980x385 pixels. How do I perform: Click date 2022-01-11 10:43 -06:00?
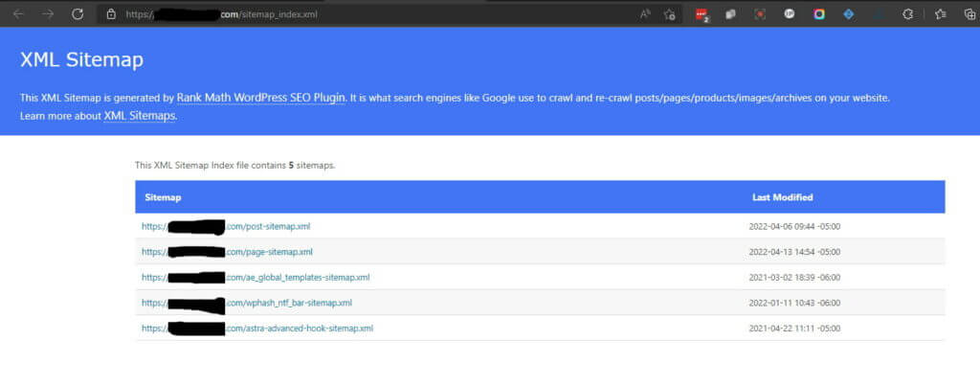[x=794, y=303]
